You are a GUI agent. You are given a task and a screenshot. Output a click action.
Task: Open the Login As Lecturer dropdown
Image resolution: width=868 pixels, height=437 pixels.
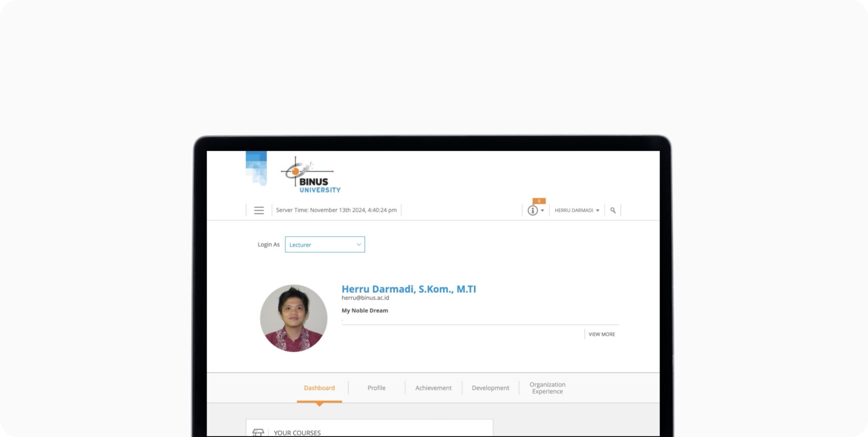tap(325, 245)
